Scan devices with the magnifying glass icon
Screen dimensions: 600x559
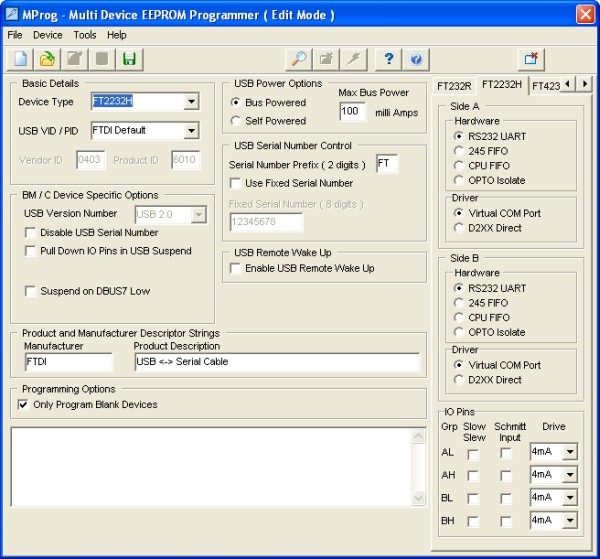point(298,60)
